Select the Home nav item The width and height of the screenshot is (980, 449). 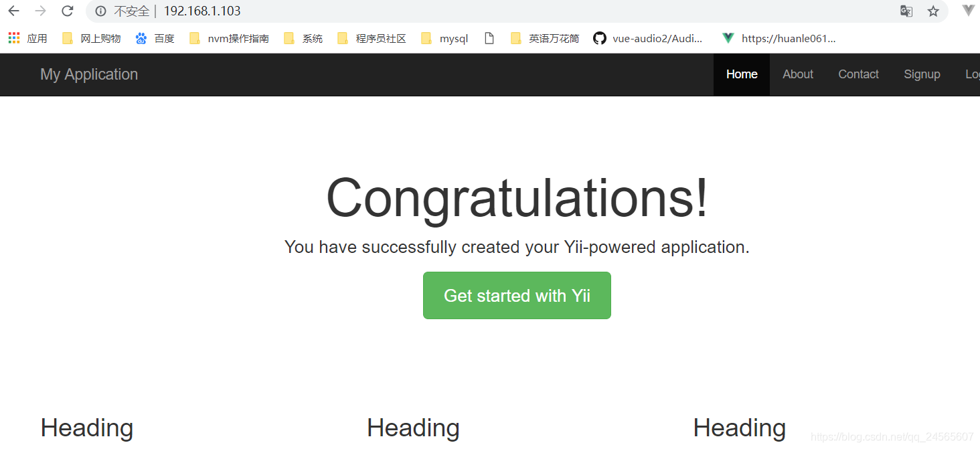pyautogui.click(x=742, y=74)
